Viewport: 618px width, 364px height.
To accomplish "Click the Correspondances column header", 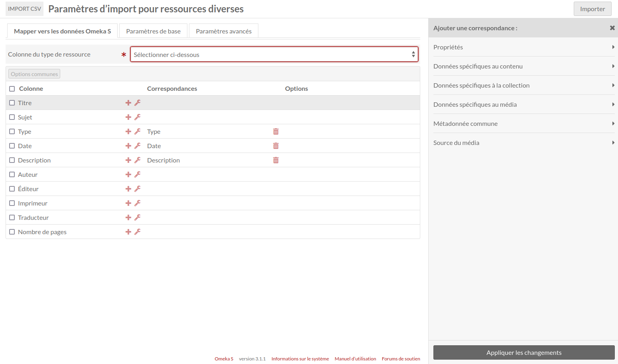I will (x=172, y=88).
